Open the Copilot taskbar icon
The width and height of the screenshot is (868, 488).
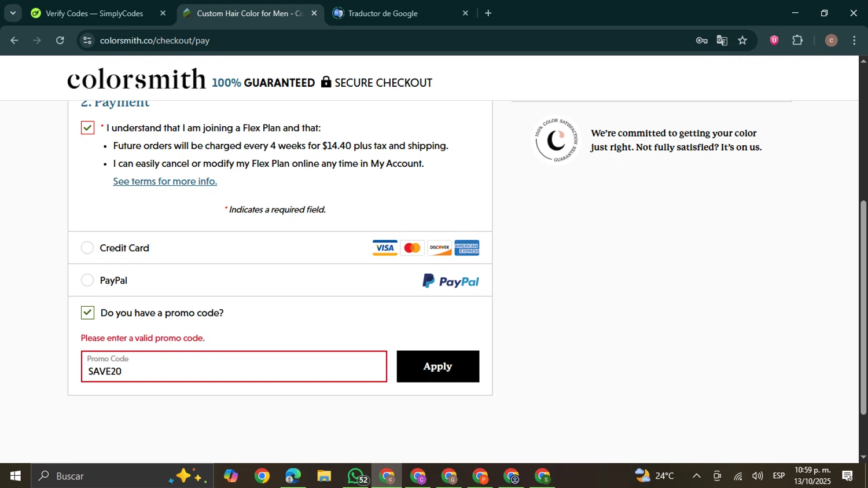pos(231,476)
